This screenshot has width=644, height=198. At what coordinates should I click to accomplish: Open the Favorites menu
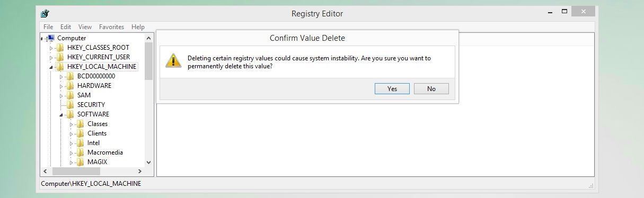pos(111,27)
